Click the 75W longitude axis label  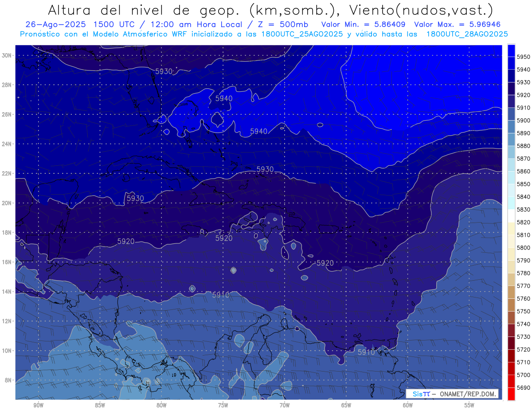point(223,405)
